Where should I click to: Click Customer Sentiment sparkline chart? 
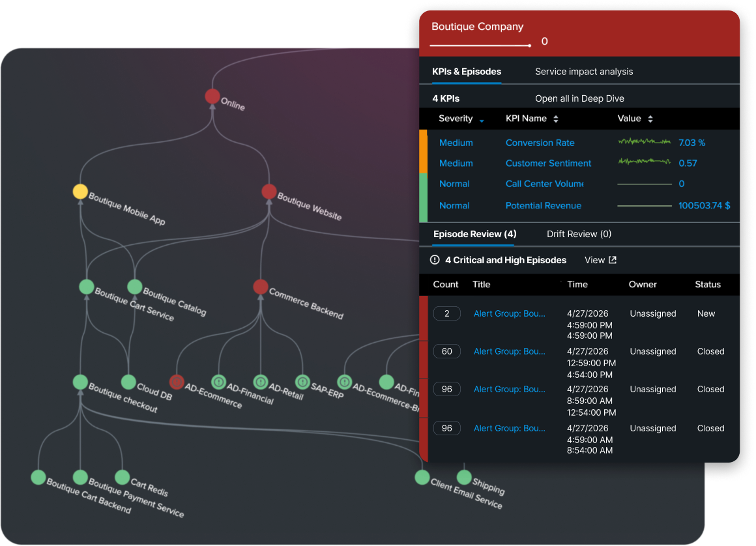[x=644, y=162]
